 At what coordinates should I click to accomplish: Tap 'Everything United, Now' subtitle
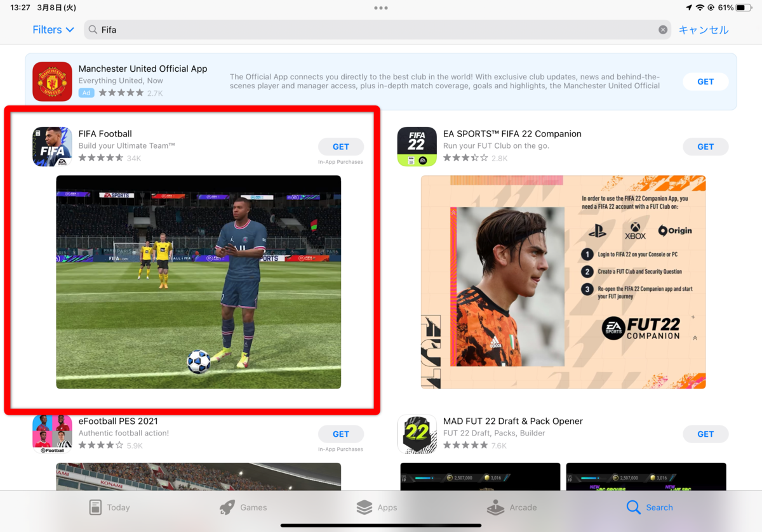pos(121,81)
